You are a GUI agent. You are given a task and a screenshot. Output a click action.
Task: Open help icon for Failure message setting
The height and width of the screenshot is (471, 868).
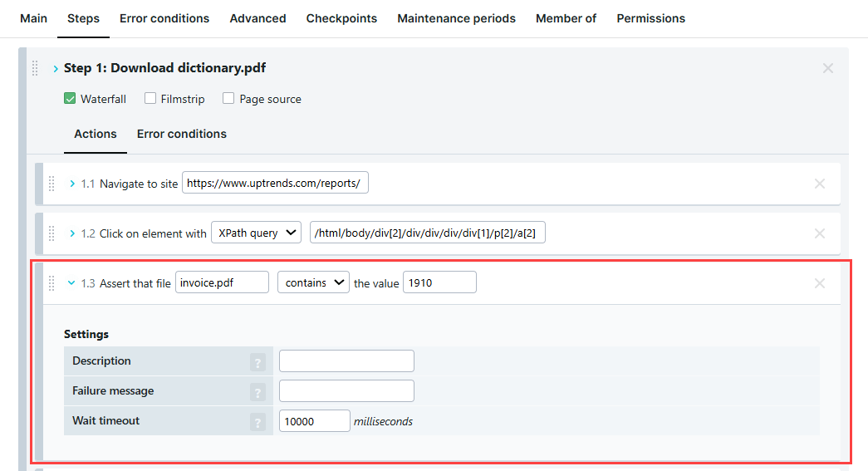tap(257, 392)
